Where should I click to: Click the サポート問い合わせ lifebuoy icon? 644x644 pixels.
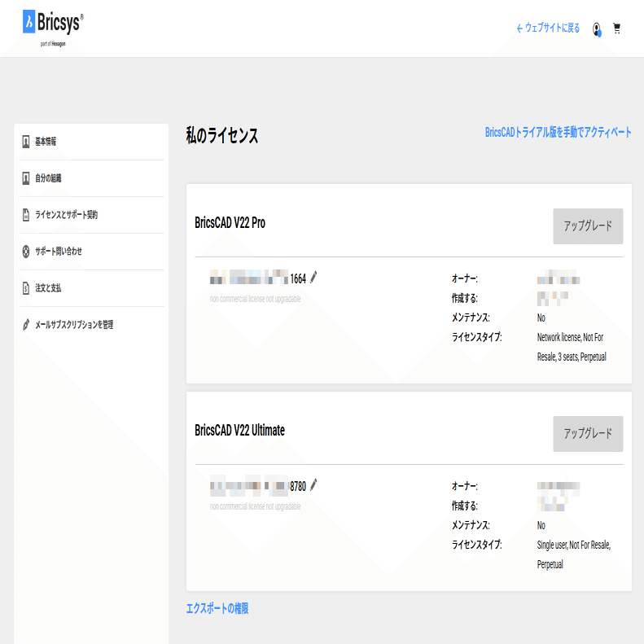coord(25,252)
